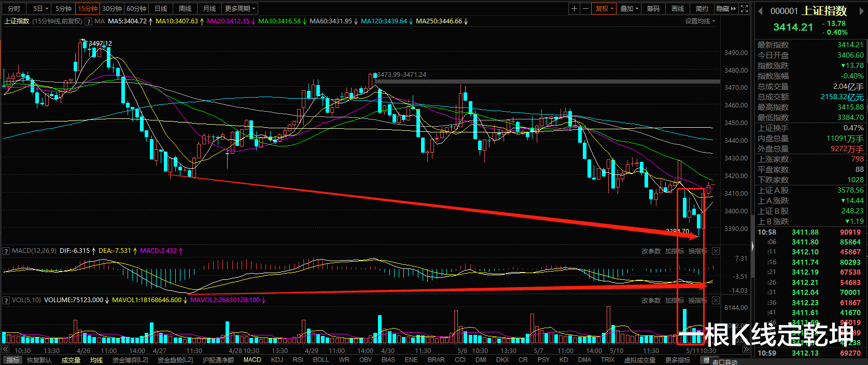Open the 叠加 overlay dropdown

[x=629, y=9]
